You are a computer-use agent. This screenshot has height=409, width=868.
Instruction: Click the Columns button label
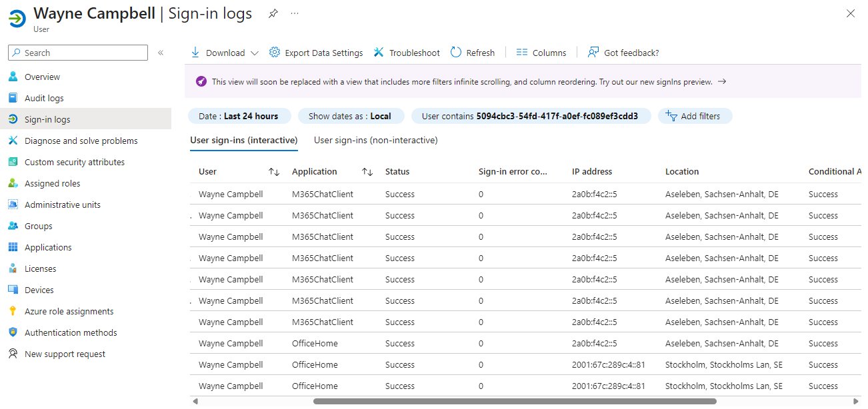[x=549, y=53]
